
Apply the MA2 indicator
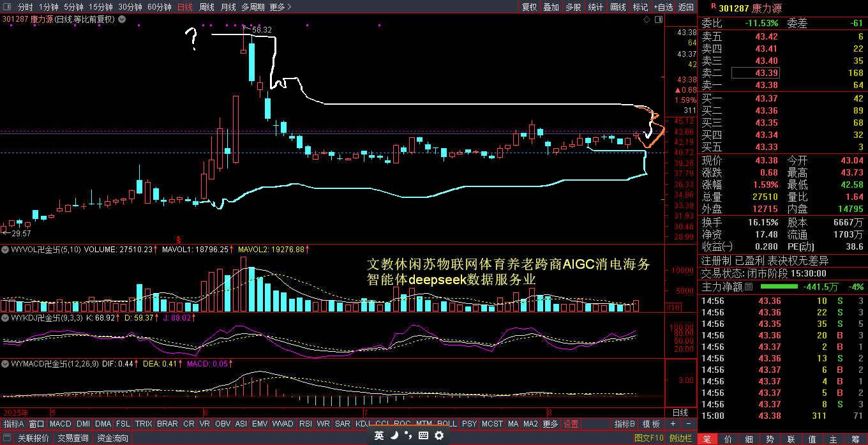530,424
